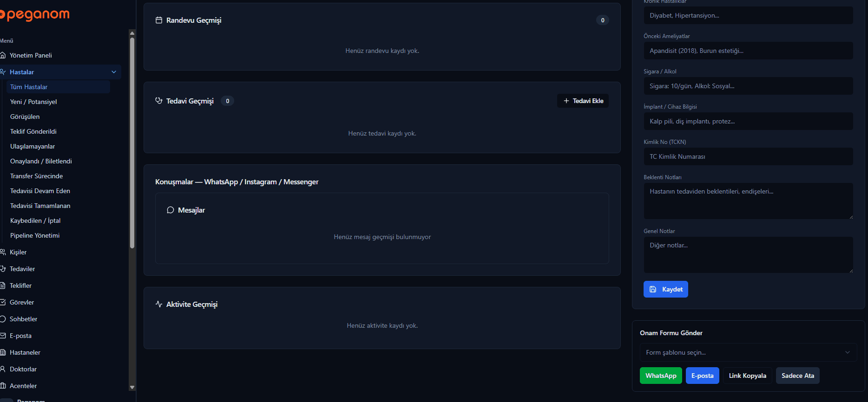Click the Tedaviler stethoscope icon in sidebar
The height and width of the screenshot is (402, 868).
pos(3,269)
